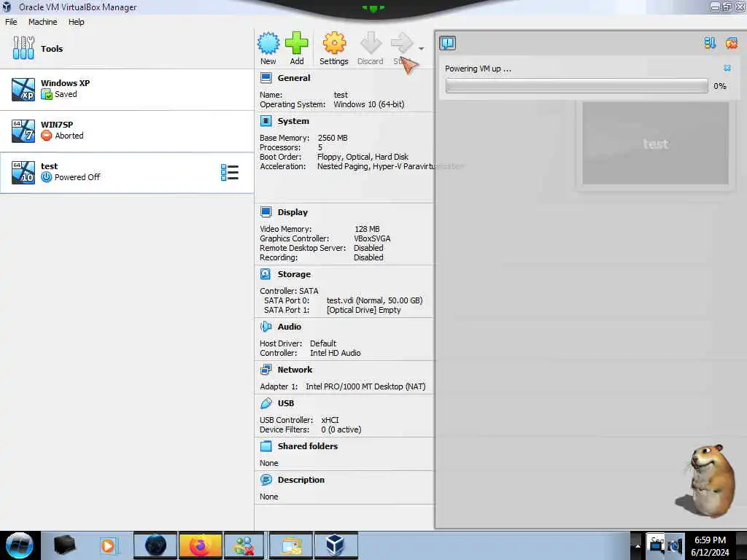Click the delete all notifications icon

pyautogui.click(x=731, y=43)
